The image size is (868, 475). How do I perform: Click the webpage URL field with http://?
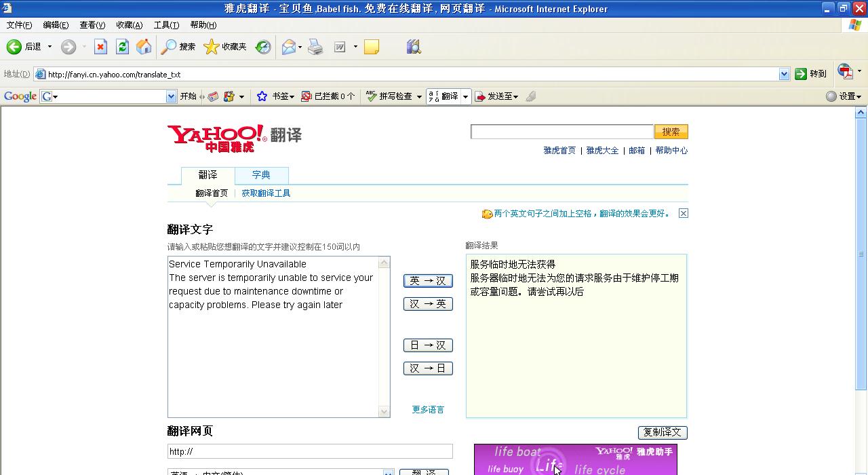(310, 451)
